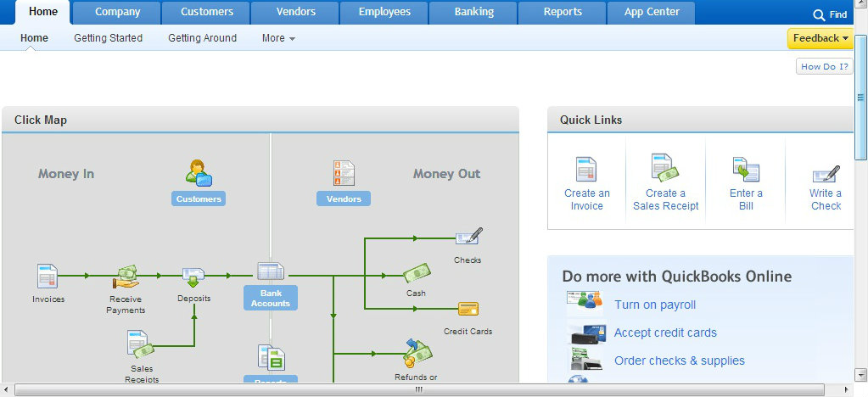Viewport: 868px width, 397px height.
Task: Click the Refunds money icon
Action: coord(417,353)
